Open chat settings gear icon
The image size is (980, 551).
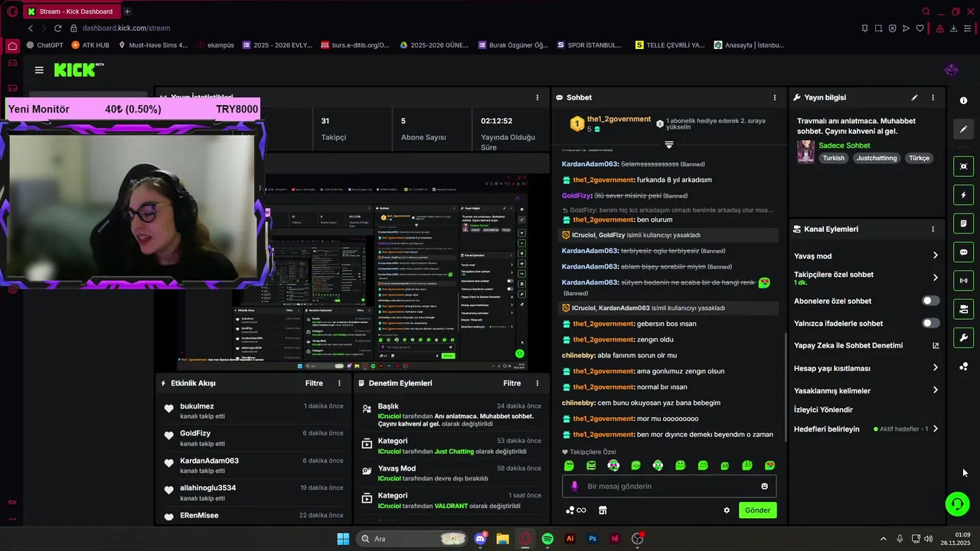tap(727, 510)
